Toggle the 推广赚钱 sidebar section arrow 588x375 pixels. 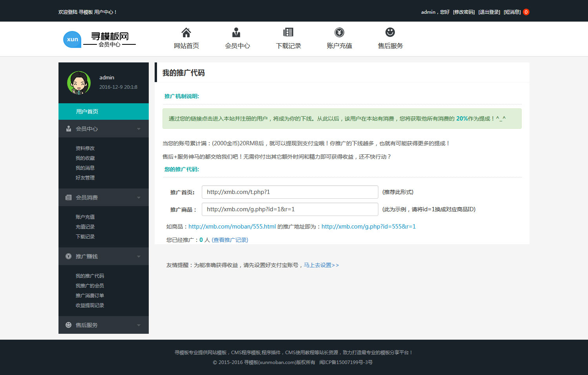pos(139,256)
